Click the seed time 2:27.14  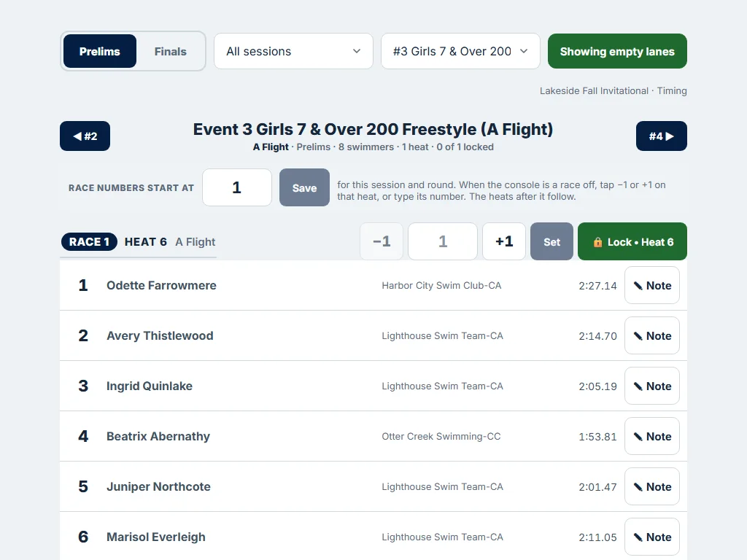(x=597, y=286)
